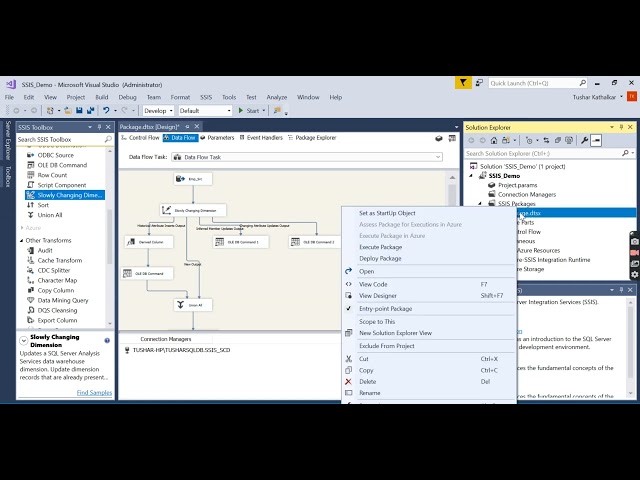Select Slowly Changing Dimension node on canvas
The image size is (640, 480).
pos(193,210)
